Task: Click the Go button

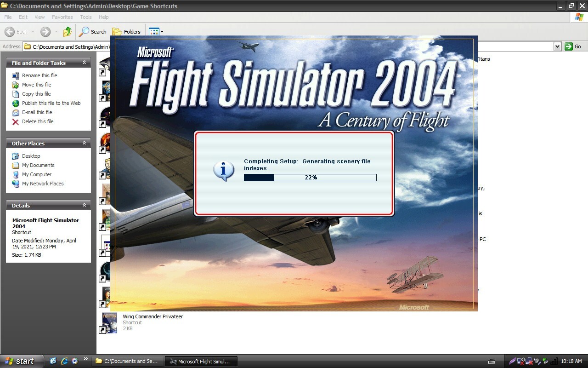Action: tap(573, 46)
